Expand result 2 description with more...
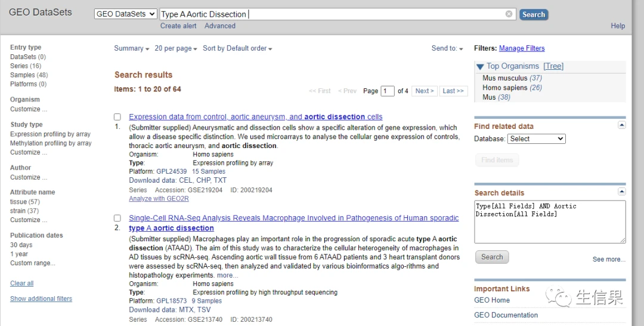The image size is (644, 326). click(227, 275)
